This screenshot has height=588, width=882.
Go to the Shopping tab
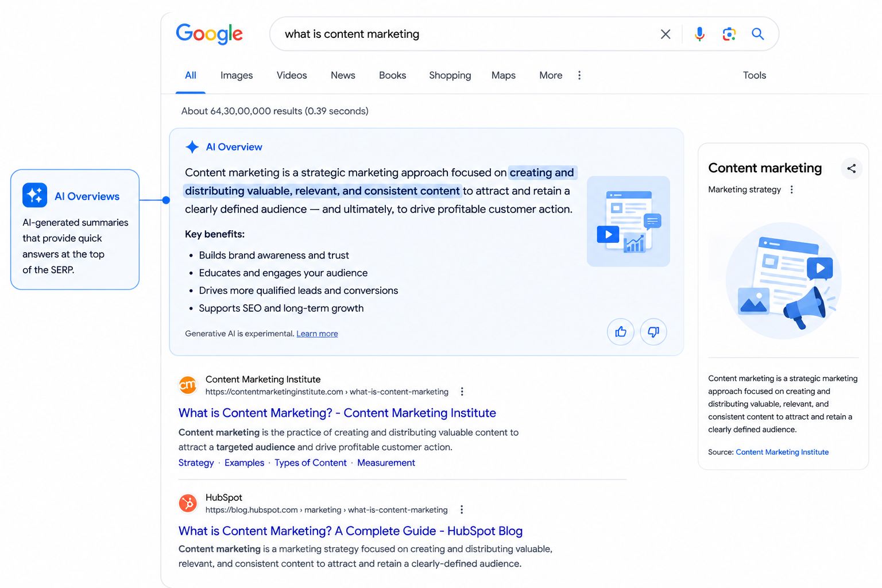450,75
